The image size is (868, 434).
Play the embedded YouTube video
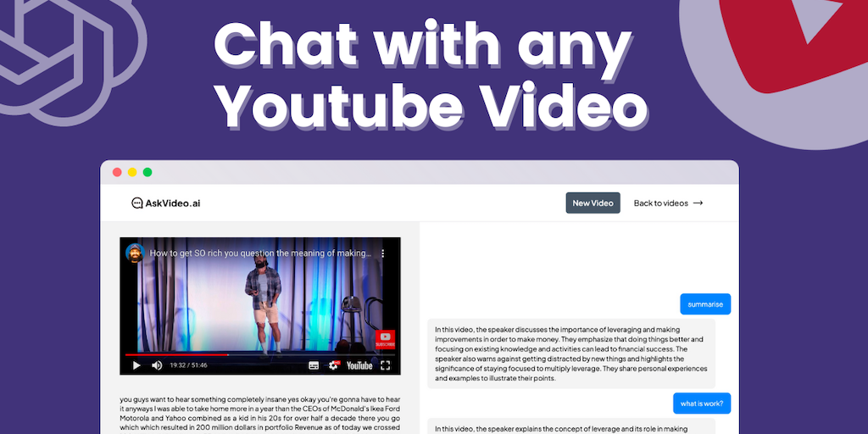click(136, 365)
